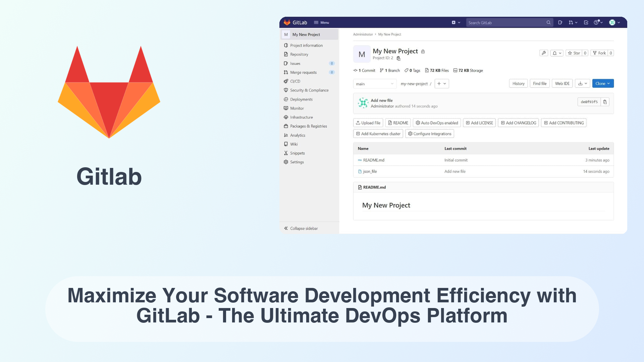Screen dimensions: 644x362
Task: Click the Packages & Registries icon
Action: point(286,126)
